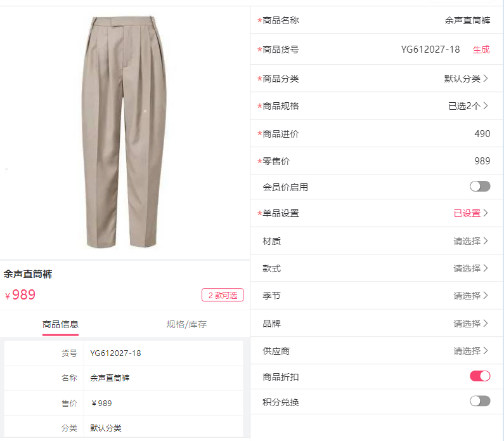This screenshot has height=441, width=504.
Task: Select the 商品信息 tab
Action: point(60,324)
